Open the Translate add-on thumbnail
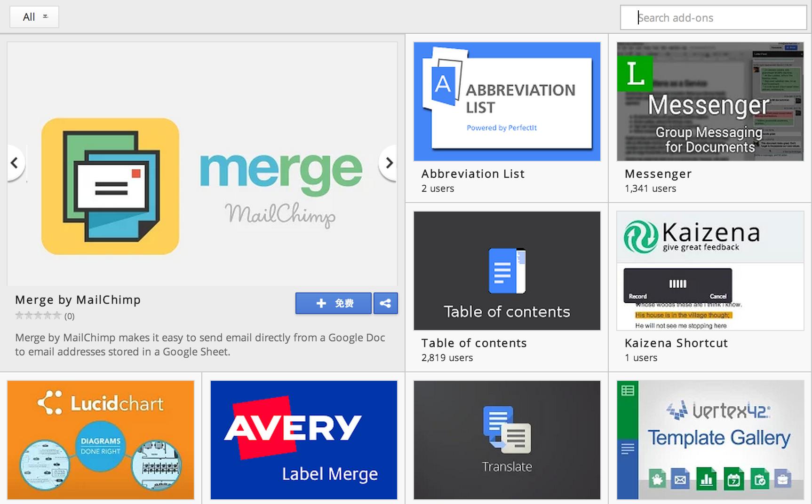Viewport: 812px width, 504px height. [x=507, y=440]
